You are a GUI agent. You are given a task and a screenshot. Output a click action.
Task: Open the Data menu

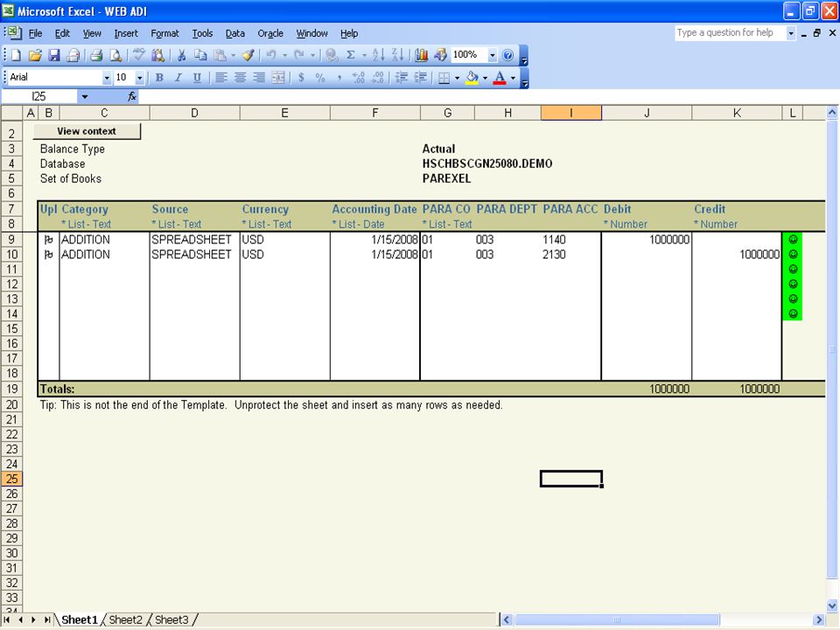[x=235, y=33]
